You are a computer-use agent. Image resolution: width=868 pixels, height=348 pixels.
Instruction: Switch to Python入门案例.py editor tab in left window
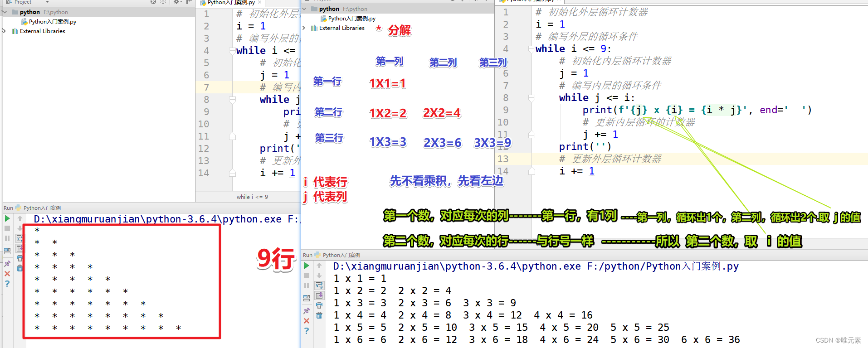[x=231, y=3]
